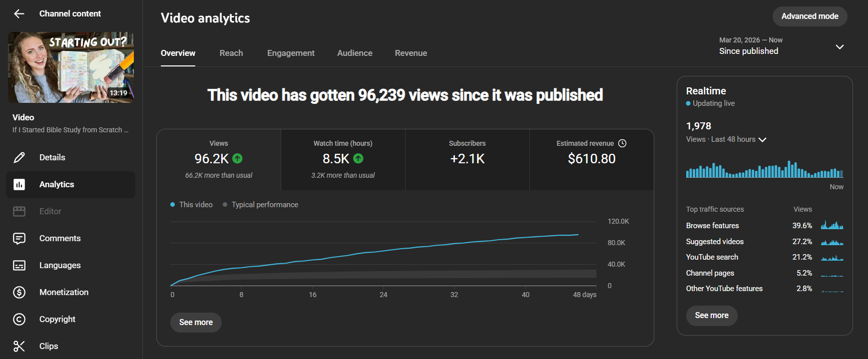Open Copyright in the sidebar
The image size is (868, 359).
click(70, 320)
